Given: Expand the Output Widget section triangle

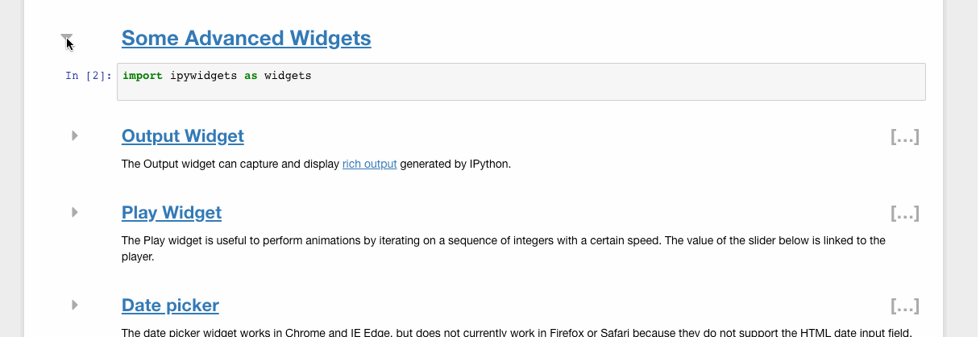Looking at the screenshot, I should tap(74, 135).
